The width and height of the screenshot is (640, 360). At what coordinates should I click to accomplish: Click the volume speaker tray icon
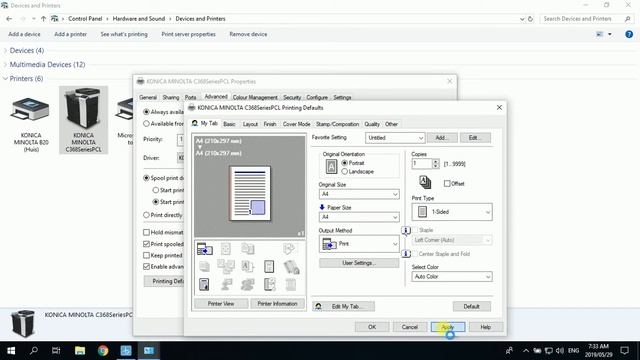[560, 351]
